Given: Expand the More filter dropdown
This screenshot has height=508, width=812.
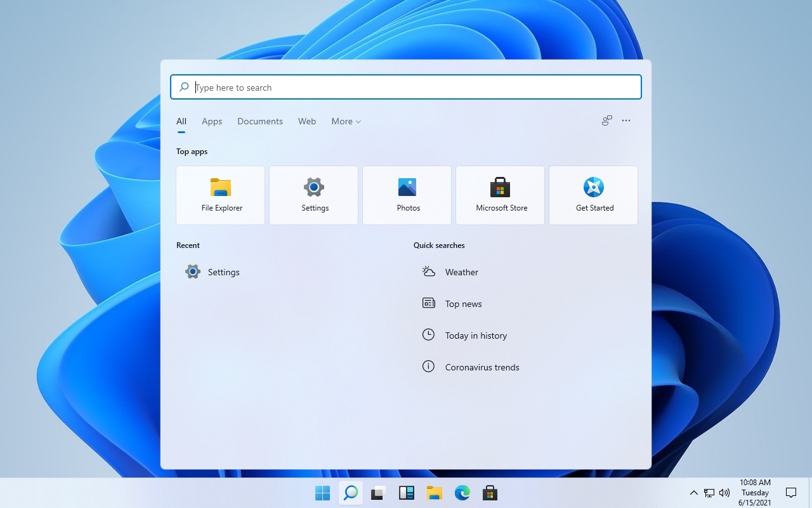Looking at the screenshot, I should (346, 121).
